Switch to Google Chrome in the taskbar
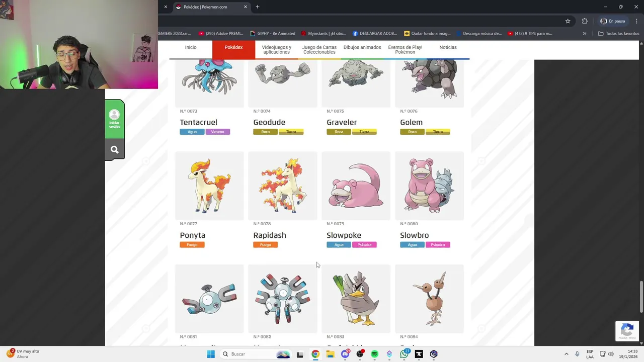The image size is (644, 362). tap(315, 354)
